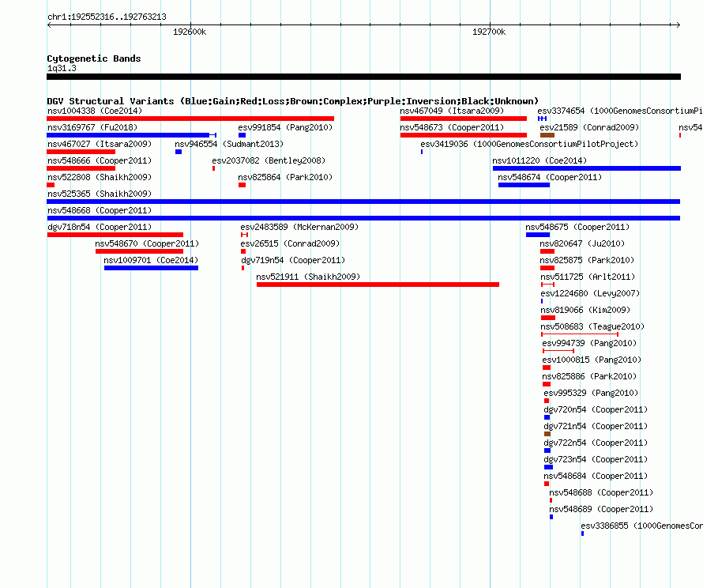Click the dgv719n54 (Cooper2011) label
Image resolution: width=703 pixels, height=588 pixels.
[293, 260]
